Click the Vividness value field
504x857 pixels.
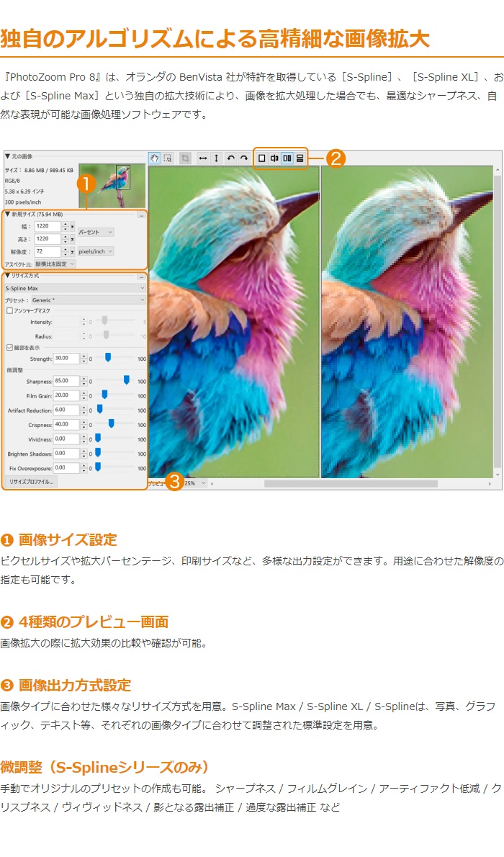pos(66,439)
